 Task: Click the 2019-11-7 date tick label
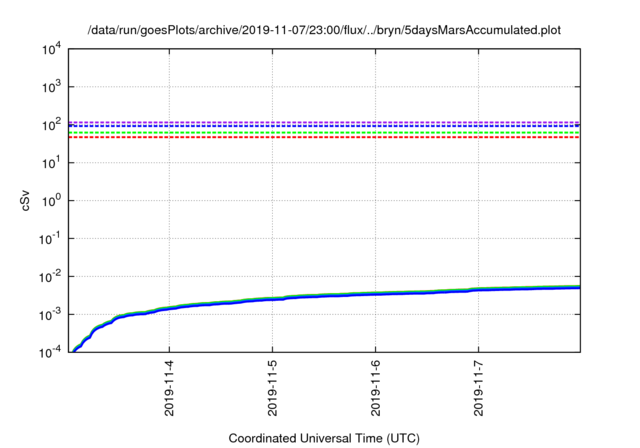click(x=478, y=388)
